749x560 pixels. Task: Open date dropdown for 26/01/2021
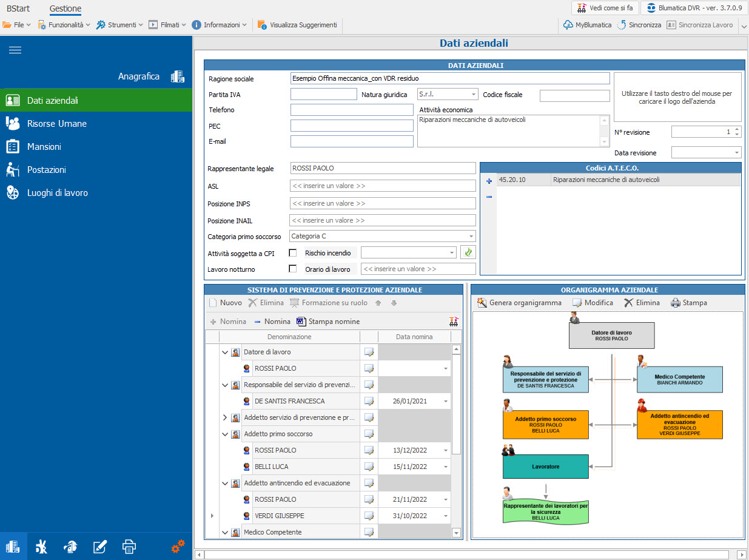[446, 402]
